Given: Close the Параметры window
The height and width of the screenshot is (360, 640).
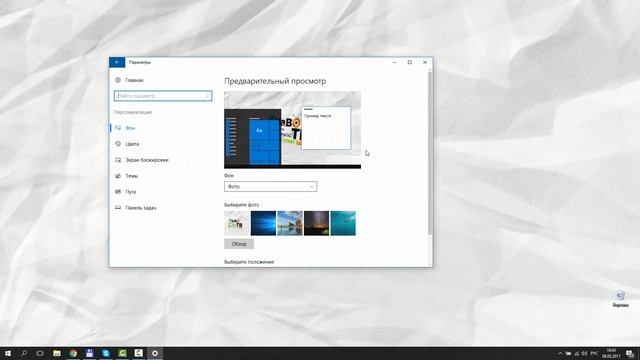Looking at the screenshot, I should (425, 62).
